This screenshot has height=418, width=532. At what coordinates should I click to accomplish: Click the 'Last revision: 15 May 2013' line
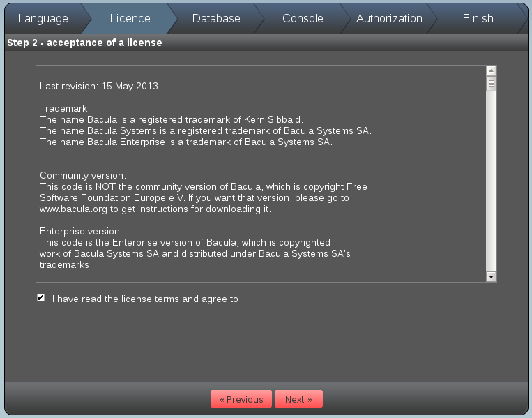click(x=99, y=87)
